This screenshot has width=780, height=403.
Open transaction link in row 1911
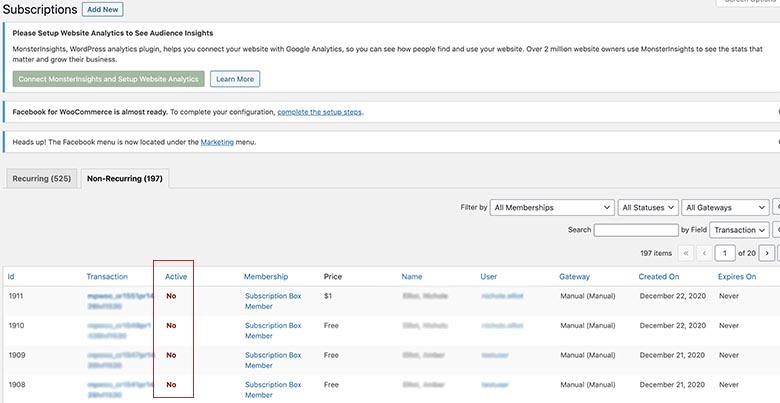tap(120, 301)
